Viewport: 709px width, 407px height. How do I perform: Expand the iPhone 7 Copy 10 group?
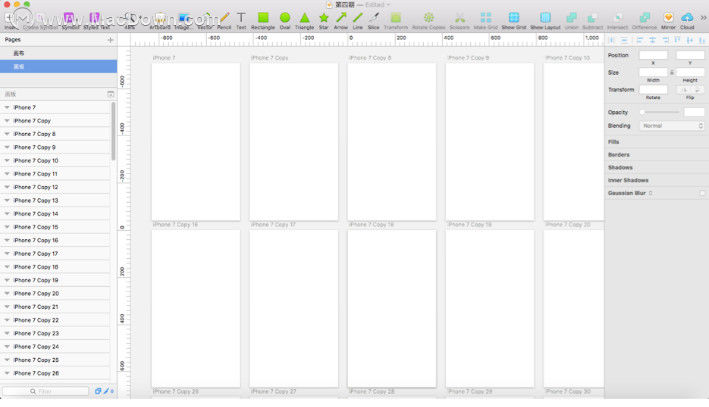pos(7,161)
